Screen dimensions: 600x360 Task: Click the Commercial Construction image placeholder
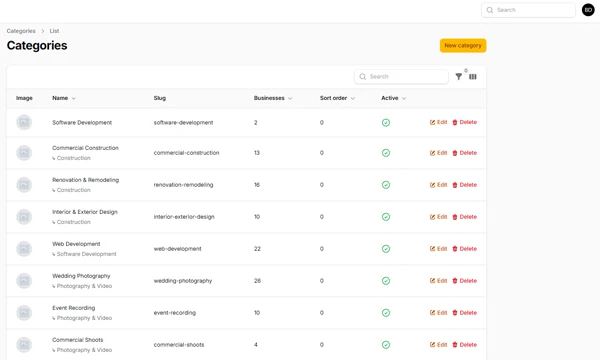coord(24,153)
